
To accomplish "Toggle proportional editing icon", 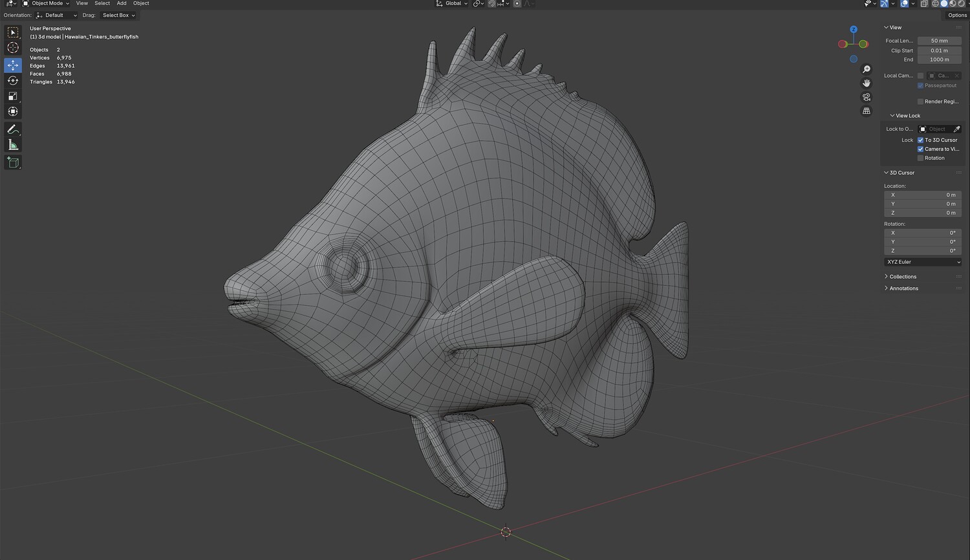I will coord(517,3).
